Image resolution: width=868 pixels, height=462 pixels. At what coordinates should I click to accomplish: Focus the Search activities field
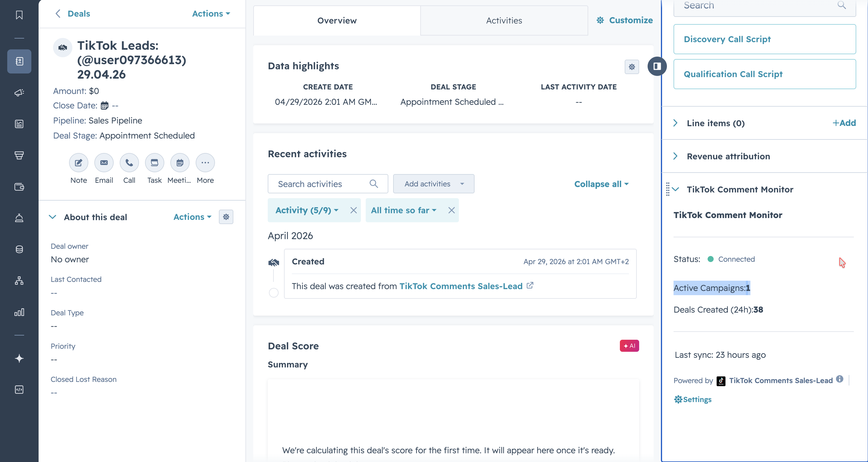328,184
